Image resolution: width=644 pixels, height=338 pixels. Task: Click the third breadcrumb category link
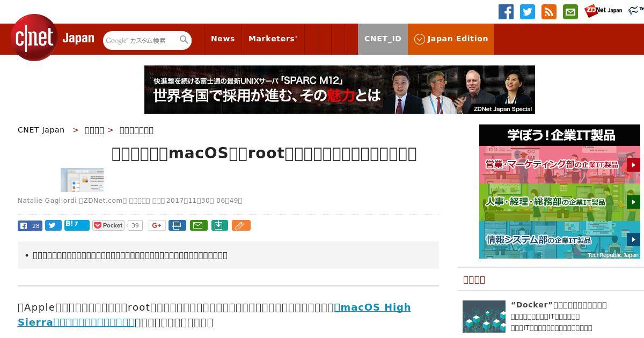(x=136, y=130)
